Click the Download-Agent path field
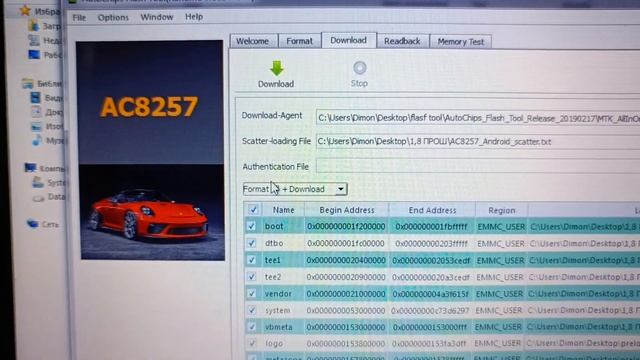This screenshot has height=360, width=640. click(x=478, y=118)
